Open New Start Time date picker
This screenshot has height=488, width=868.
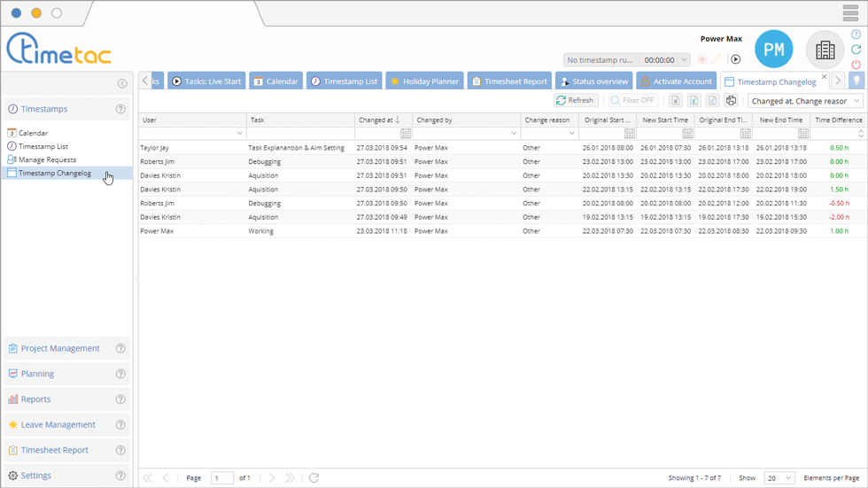click(687, 134)
